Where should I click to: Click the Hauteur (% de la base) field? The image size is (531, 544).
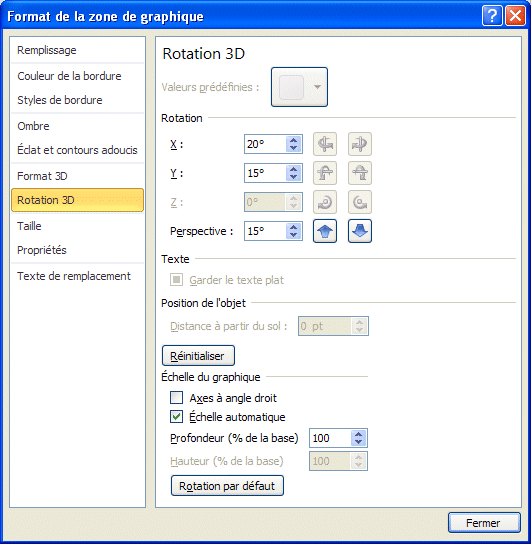tap(330, 461)
